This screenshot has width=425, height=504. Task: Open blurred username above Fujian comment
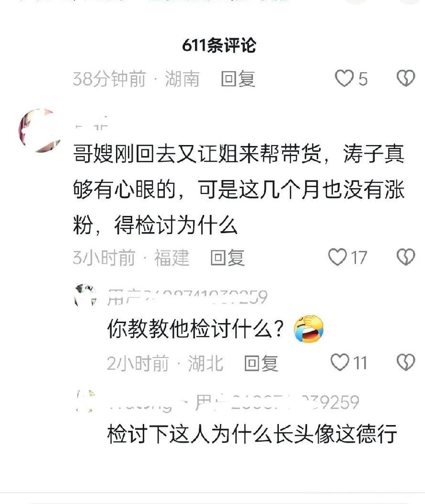pos(92,124)
